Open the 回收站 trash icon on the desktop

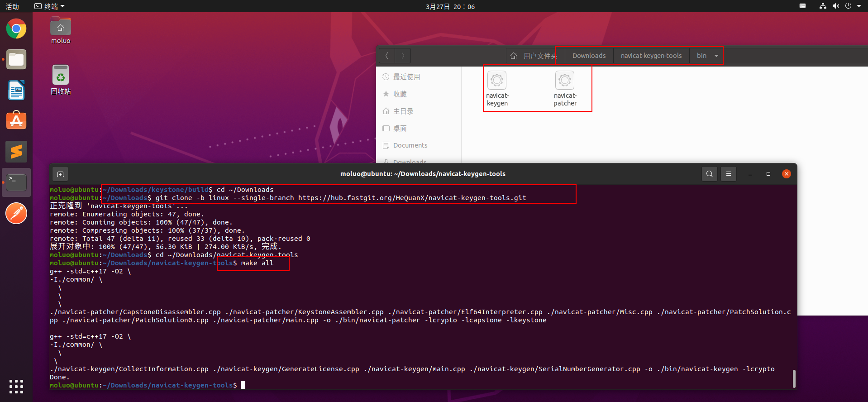point(61,80)
